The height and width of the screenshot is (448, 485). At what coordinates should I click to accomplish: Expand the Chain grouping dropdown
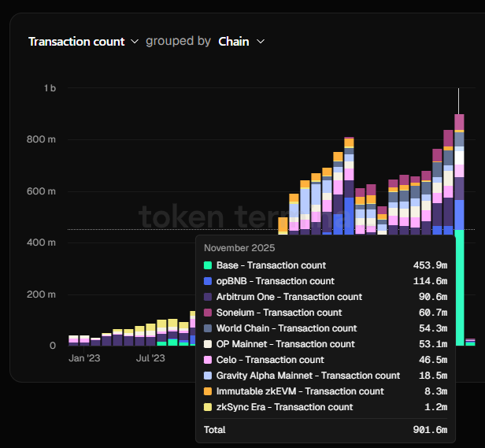234,41
